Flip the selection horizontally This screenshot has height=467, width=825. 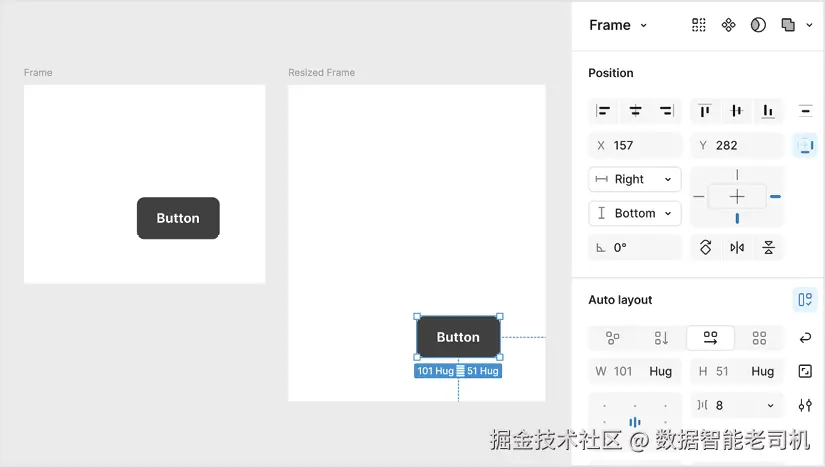(737, 247)
